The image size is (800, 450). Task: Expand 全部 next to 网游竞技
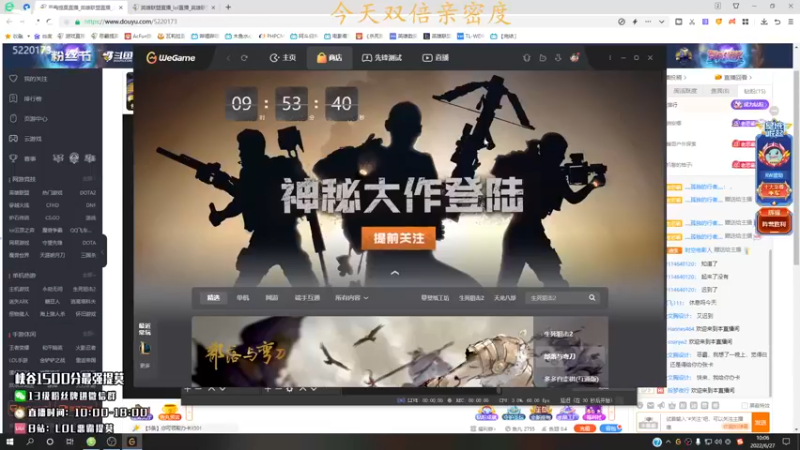point(88,179)
